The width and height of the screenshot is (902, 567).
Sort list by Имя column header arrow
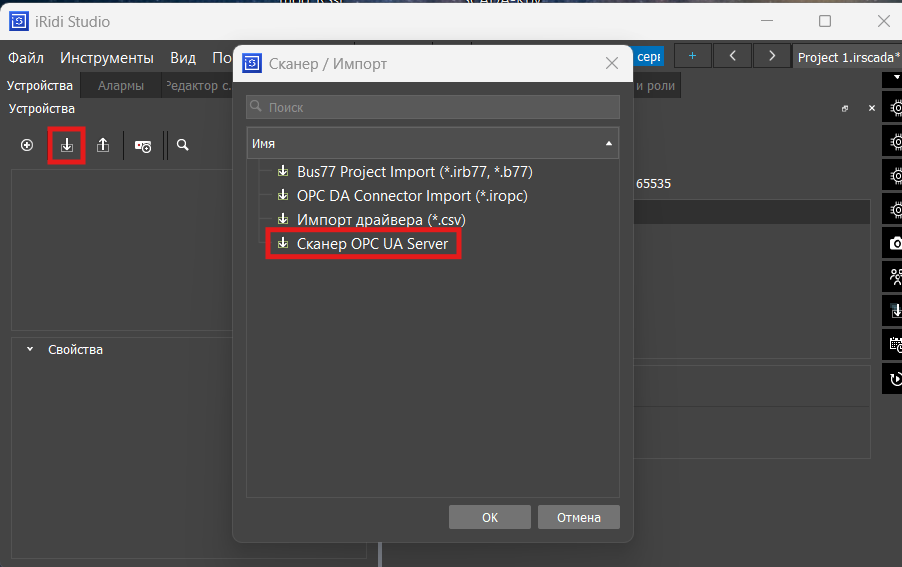tap(609, 144)
